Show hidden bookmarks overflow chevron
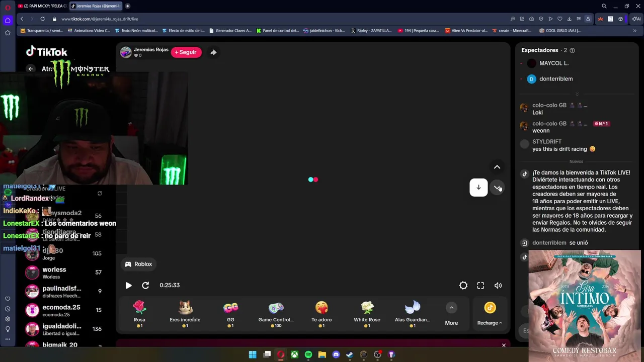Image resolution: width=644 pixels, height=362 pixels. (x=635, y=31)
